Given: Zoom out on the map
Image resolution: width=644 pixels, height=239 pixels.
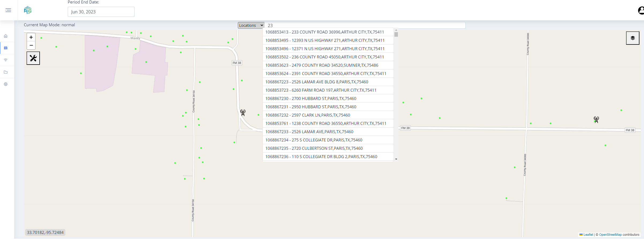Looking at the screenshot, I should click(31, 45).
